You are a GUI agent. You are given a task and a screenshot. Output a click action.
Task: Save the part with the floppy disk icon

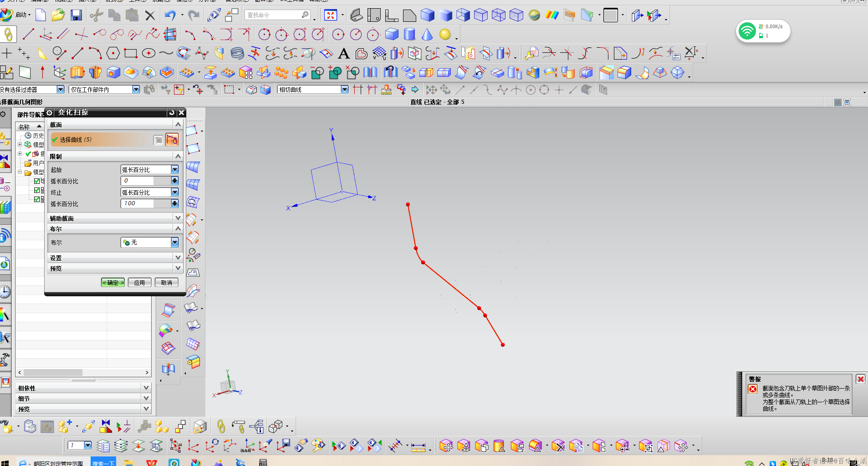point(76,15)
